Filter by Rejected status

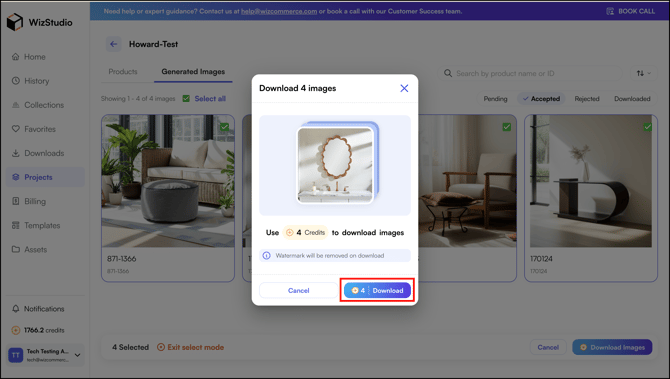[x=587, y=99]
